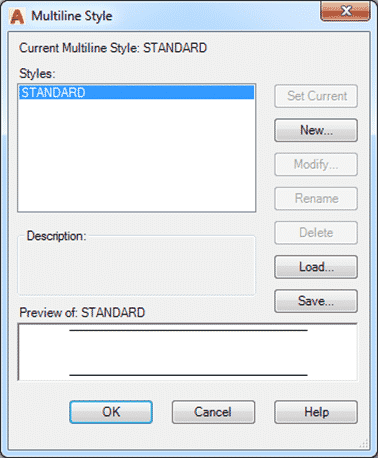Click the Delete button
This screenshot has width=378, height=458.
click(x=316, y=233)
